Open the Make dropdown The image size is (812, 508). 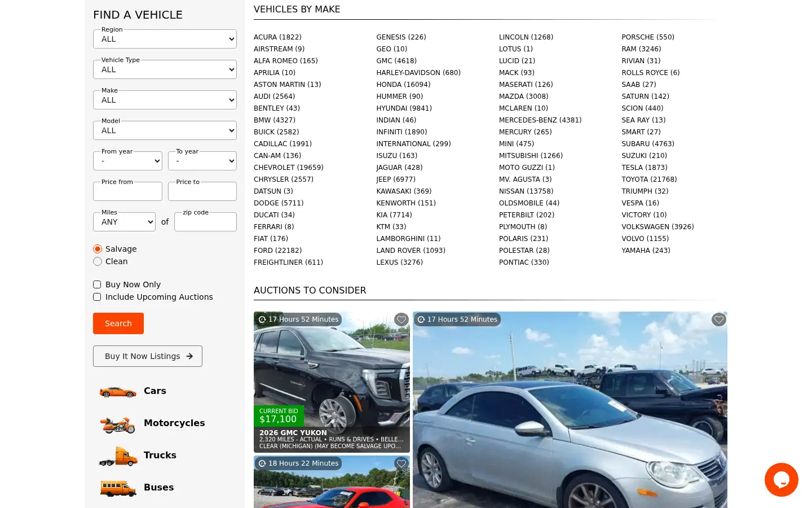click(x=165, y=100)
